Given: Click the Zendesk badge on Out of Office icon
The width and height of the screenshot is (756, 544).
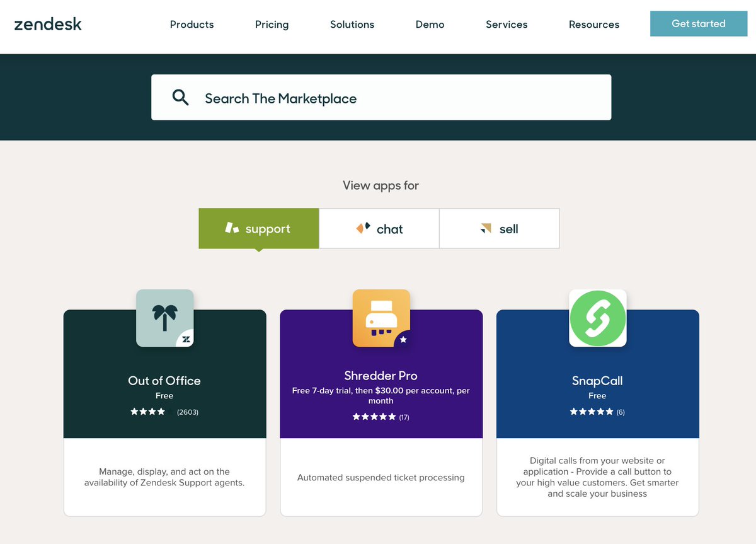Looking at the screenshot, I should [186, 339].
